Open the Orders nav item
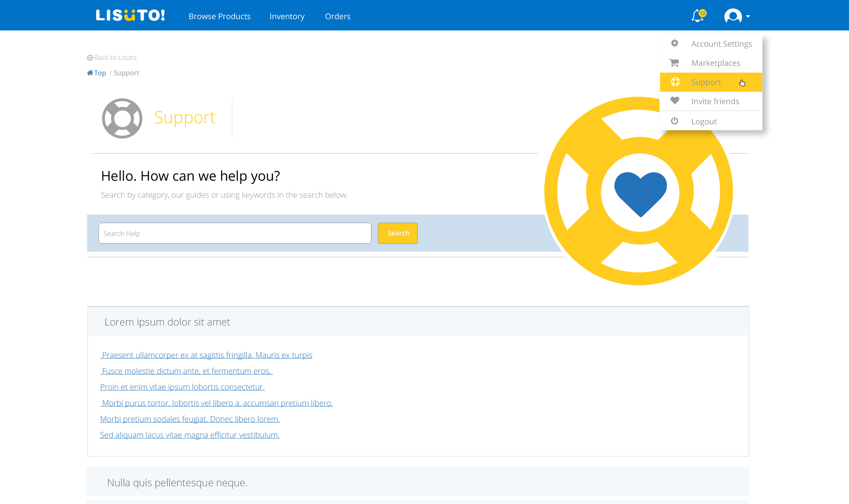This screenshot has height=504, width=849. (337, 16)
